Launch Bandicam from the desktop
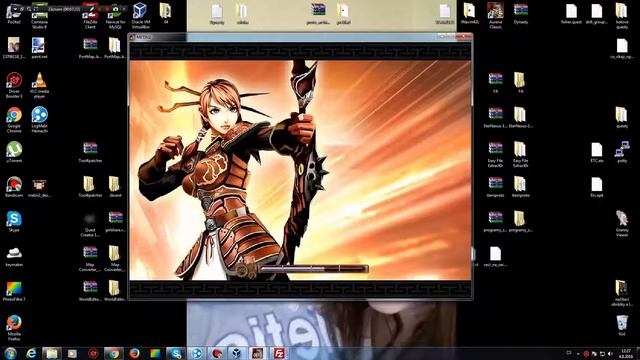640x360 pixels. [x=14, y=187]
